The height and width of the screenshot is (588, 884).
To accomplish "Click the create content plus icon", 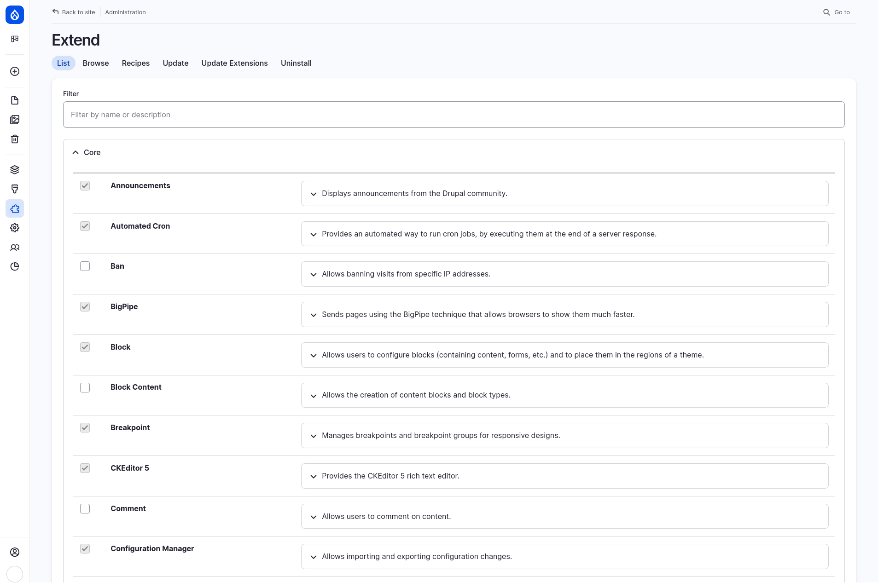I will [x=15, y=71].
